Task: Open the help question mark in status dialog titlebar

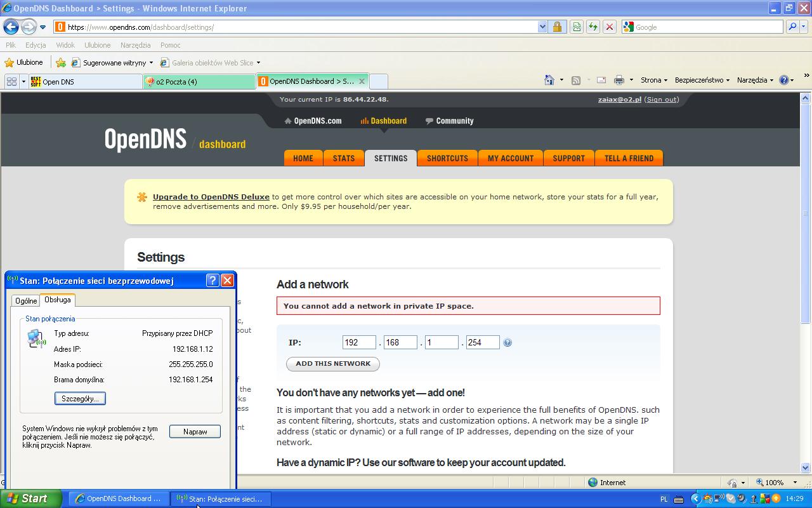Action: [x=213, y=280]
